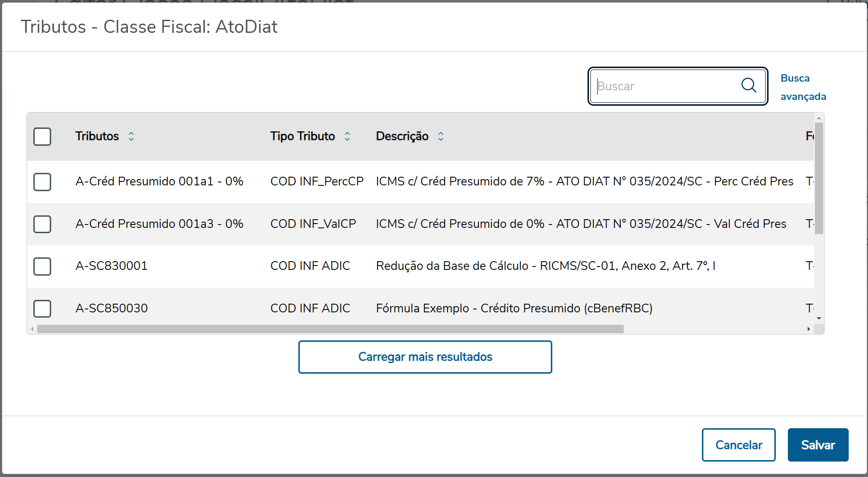The height and width of the screenshot is (477, 868).
Task: Click the vertical scrollbar down arrow
Action: click(x=819, y=319)
